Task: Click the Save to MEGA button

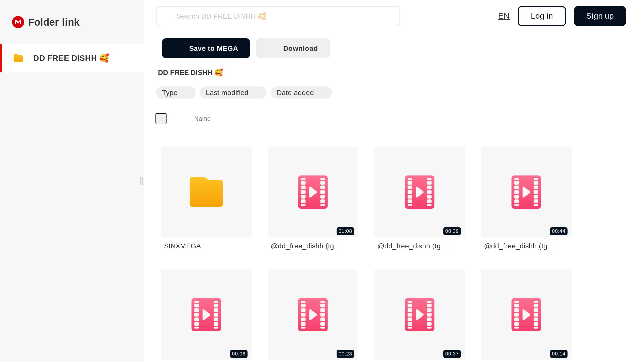Action: click(206, 48)
